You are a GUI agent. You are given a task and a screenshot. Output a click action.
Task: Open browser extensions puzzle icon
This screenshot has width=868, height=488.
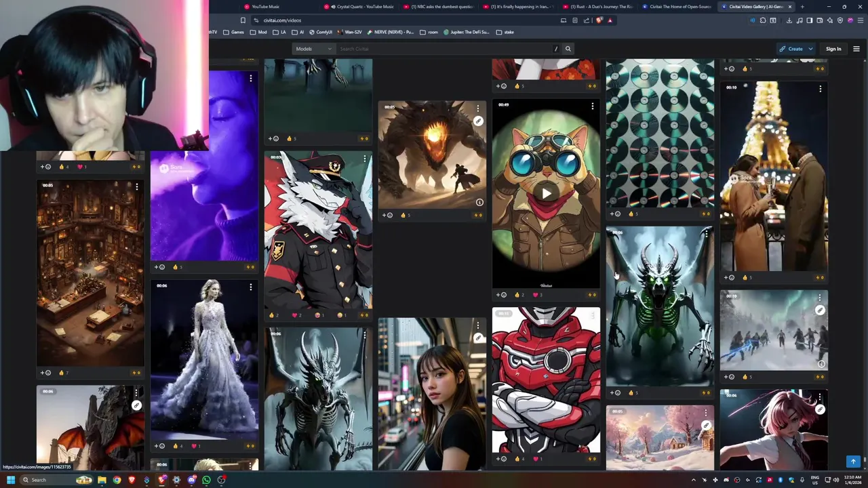763,20
